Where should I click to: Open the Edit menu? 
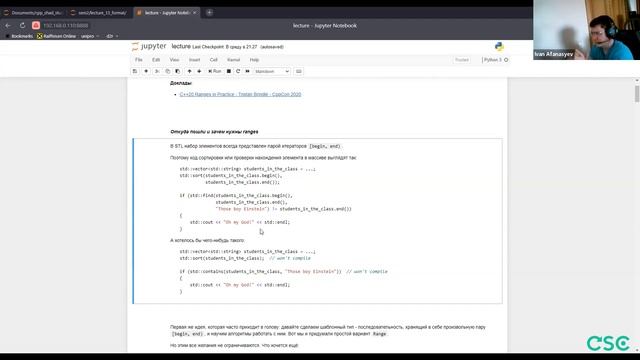(156, 60)
